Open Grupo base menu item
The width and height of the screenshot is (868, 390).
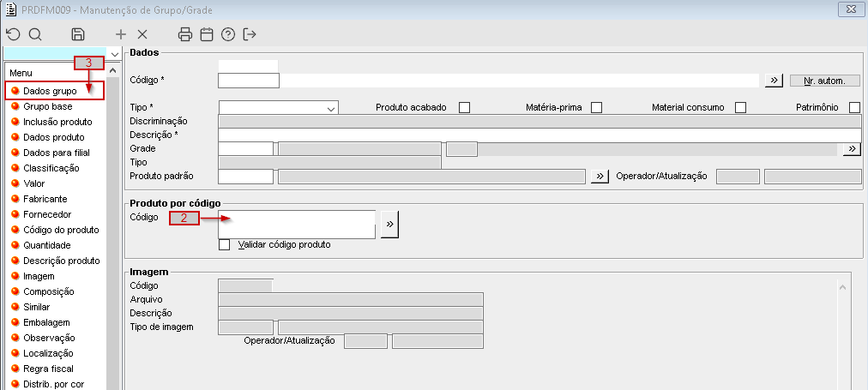48,106
